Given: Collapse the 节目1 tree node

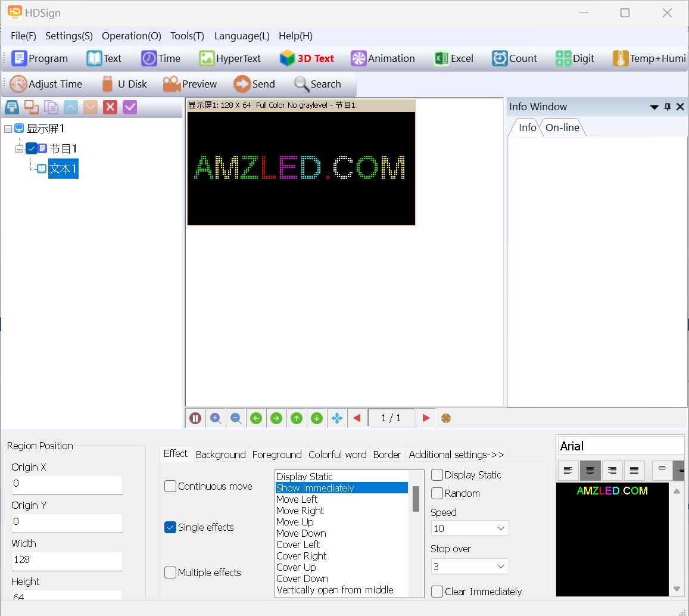Looking at the screenshot, I should tap(19, 149).
